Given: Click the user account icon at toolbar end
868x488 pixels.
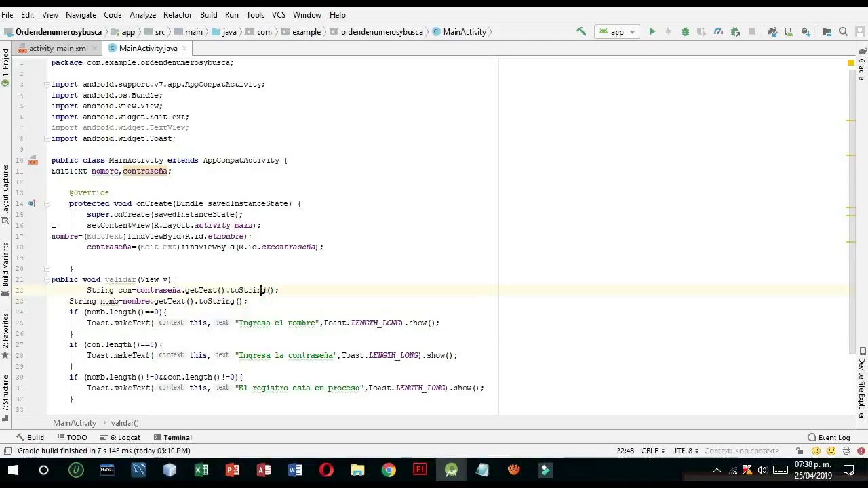Looking at the screenshot, I should (860, 32).
